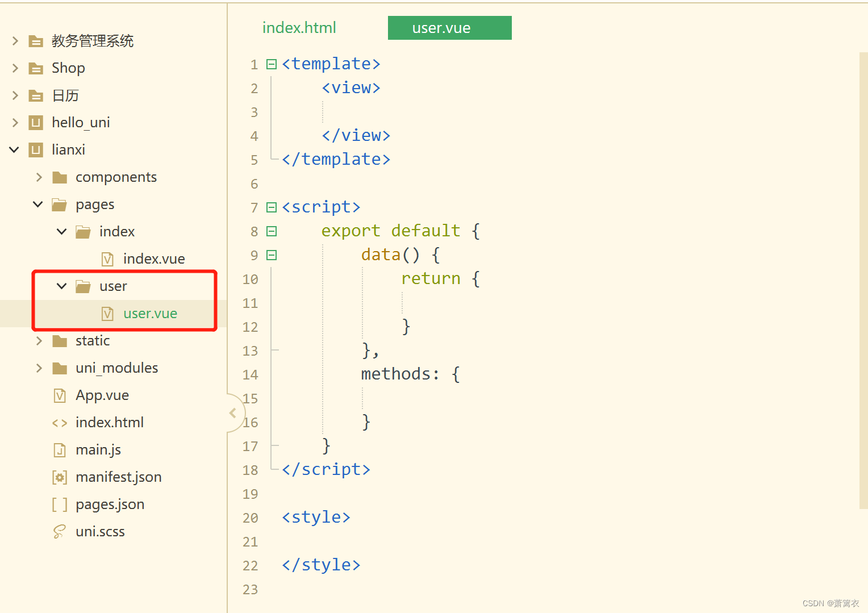Click the 'methods: {' line in the editor
The height and width of the screenshot is (613, 868).
[x=411, y=374]
